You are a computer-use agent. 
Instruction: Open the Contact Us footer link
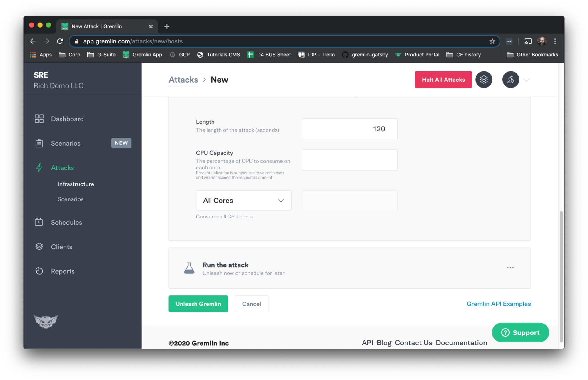413,342
